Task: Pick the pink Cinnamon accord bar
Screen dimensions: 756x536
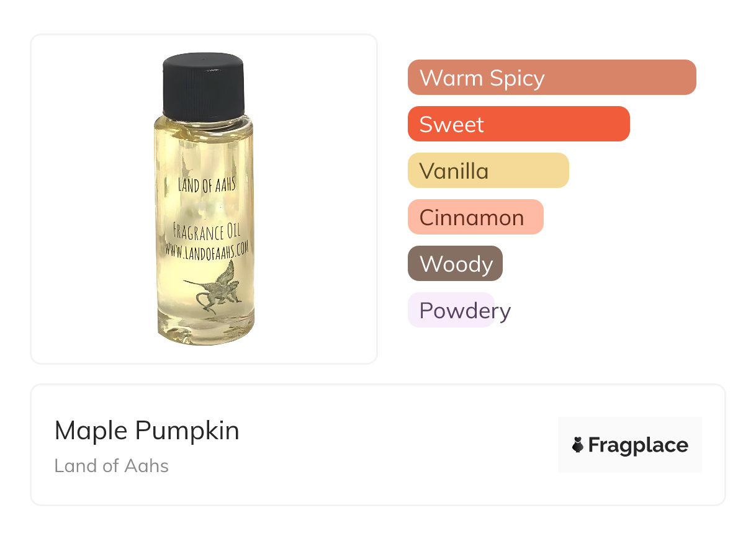Action: pyautogui.click(x=475, y=217)
